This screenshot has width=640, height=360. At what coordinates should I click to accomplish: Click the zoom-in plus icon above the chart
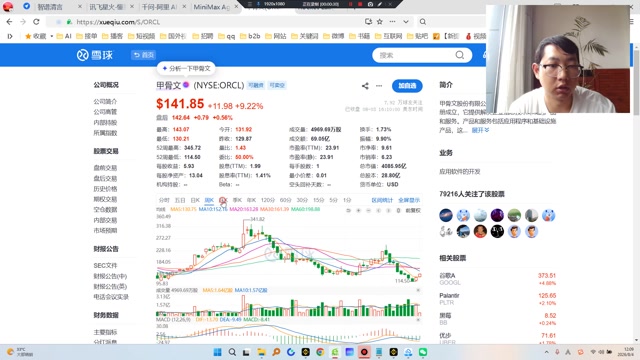tap(358, 211)
